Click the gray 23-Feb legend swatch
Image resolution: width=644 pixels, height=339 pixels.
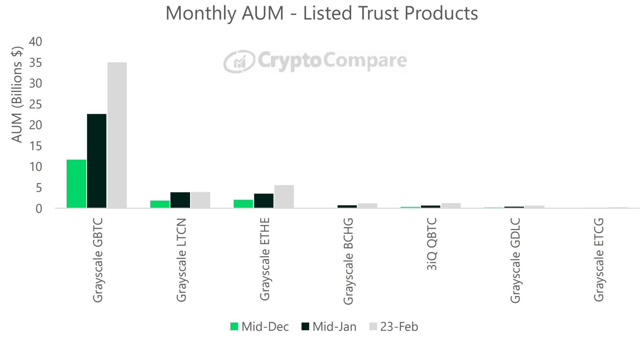[373, 326]
